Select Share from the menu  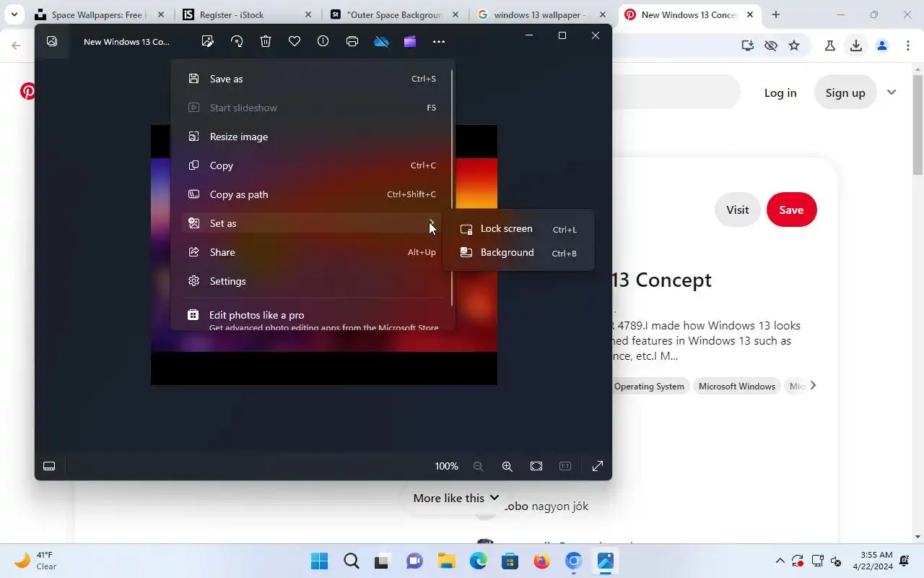click(x=312, y=252)
